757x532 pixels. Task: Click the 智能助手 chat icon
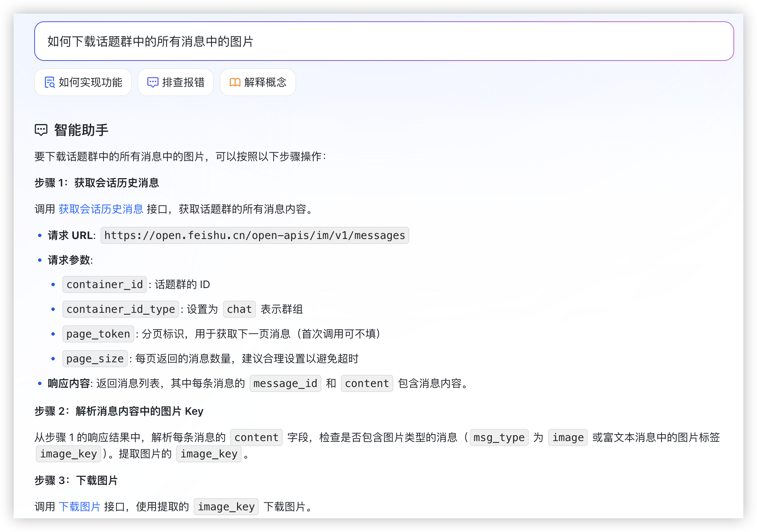tap(41, 130)
